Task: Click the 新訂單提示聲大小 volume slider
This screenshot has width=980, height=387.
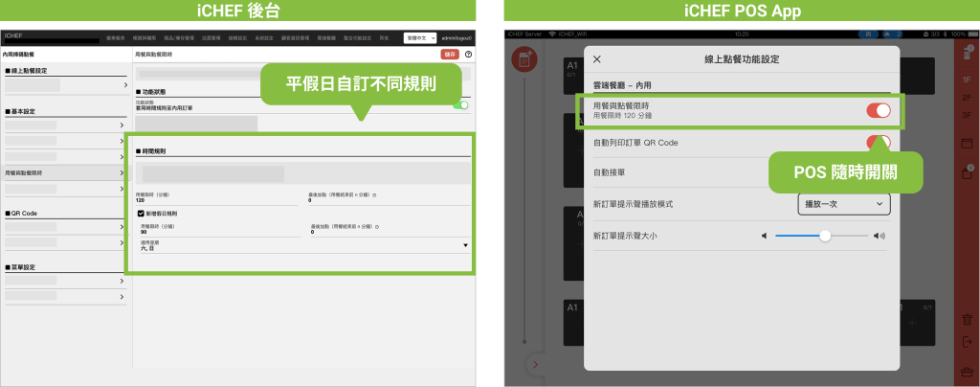Action: click(x=824, y=236)
